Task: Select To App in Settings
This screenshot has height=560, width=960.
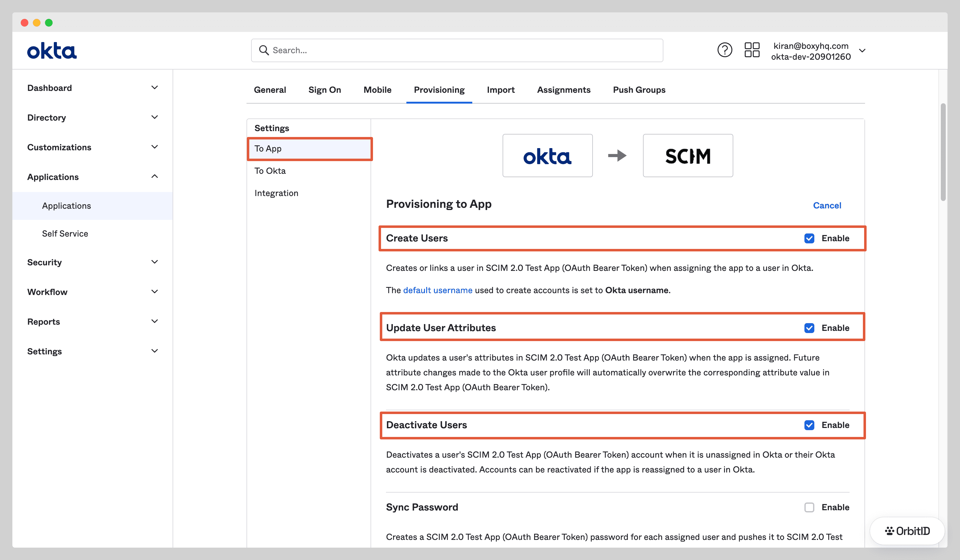Action: tap(309, 148)
